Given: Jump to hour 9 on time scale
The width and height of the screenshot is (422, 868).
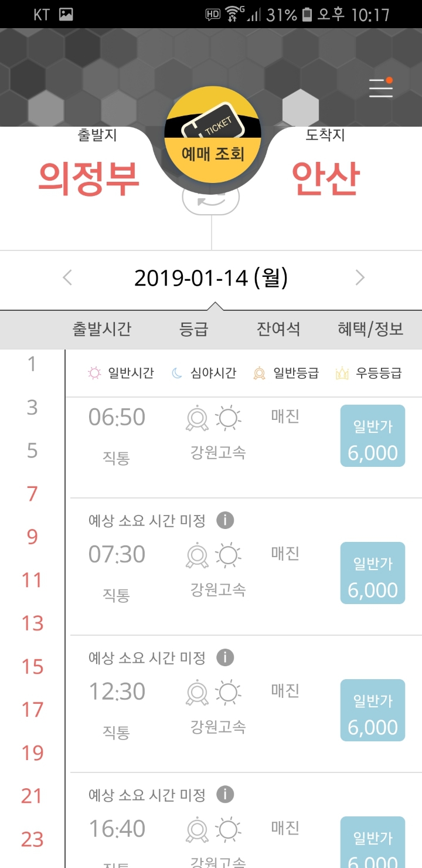Looking at the screenshot, I should [33, 537].
